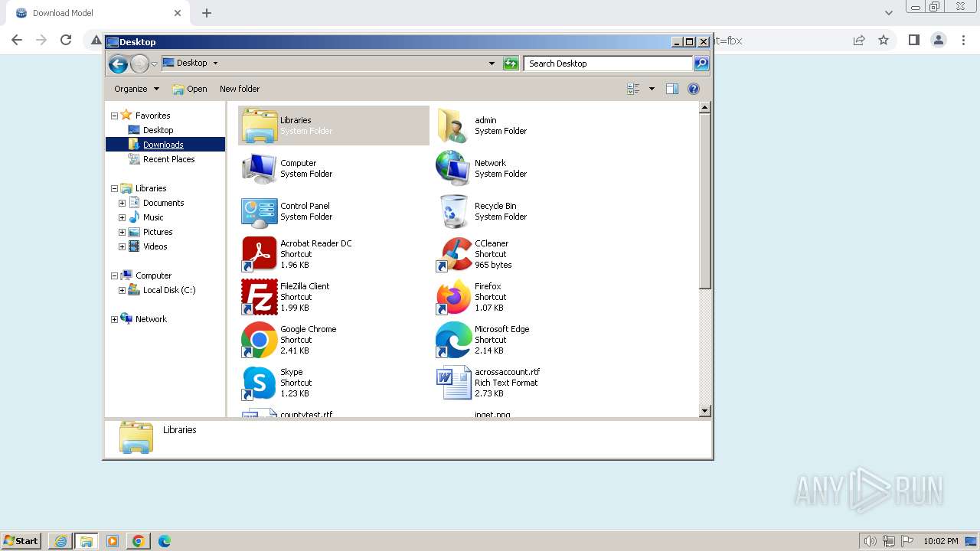Image resolution: width=980 pixels, height=551 pixels.
Task: Click the network tray icon
Action: pos(889,541)
